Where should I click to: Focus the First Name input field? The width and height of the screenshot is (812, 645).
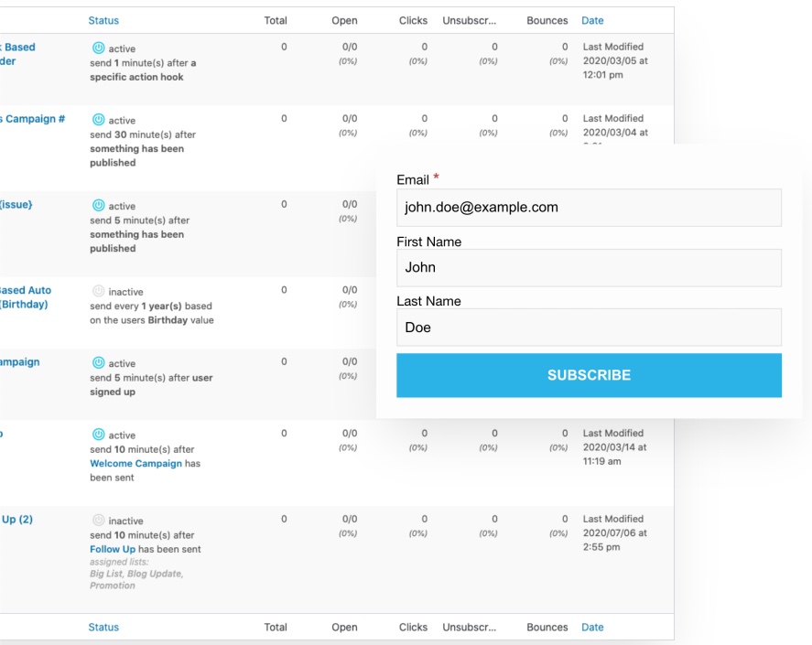point(589,268)
